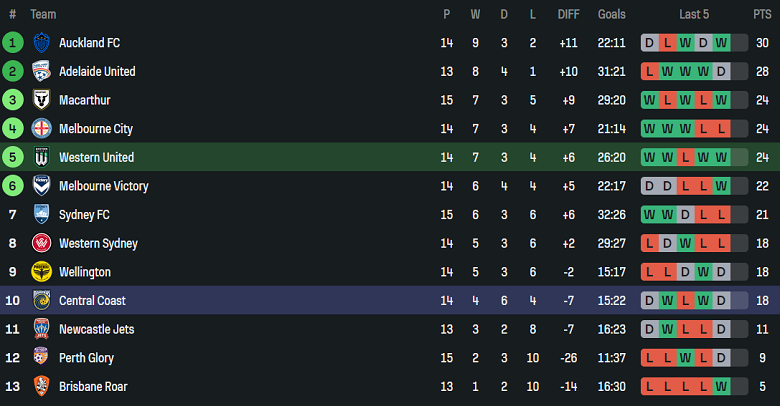Click the Goals column header
780x406 pixels.
pyautogui.click(x=612, y=14)
